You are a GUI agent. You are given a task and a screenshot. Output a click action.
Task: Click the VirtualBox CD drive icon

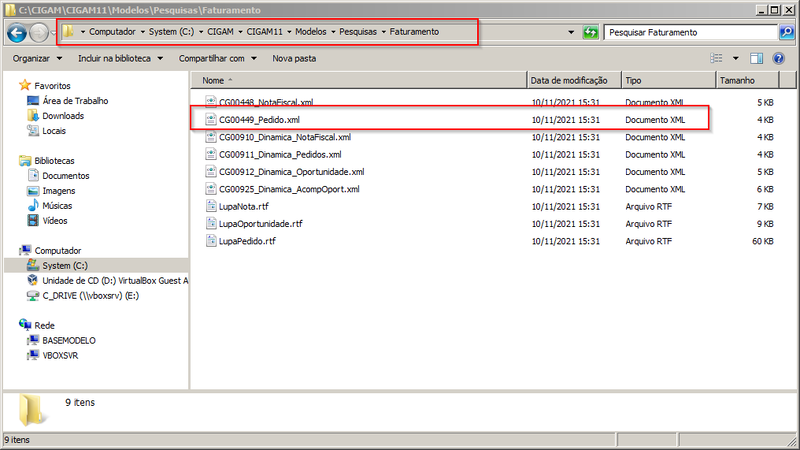(33, 280)
